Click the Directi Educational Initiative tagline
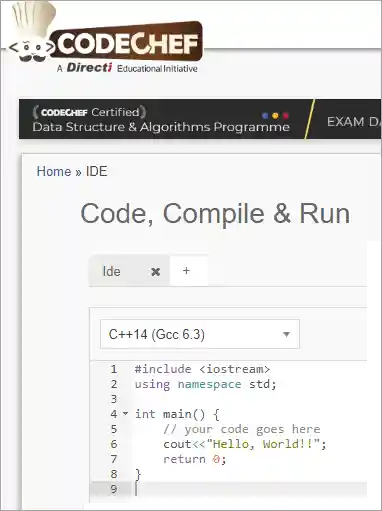 [127, 68]
